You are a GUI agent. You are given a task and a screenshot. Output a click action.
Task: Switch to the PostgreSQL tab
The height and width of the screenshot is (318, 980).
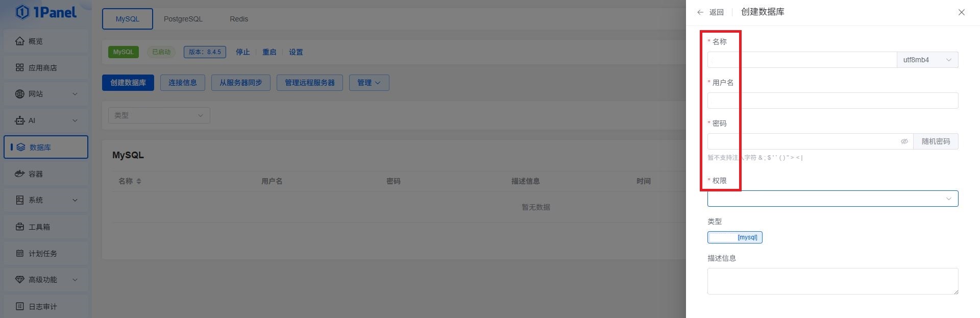point(183,19)
